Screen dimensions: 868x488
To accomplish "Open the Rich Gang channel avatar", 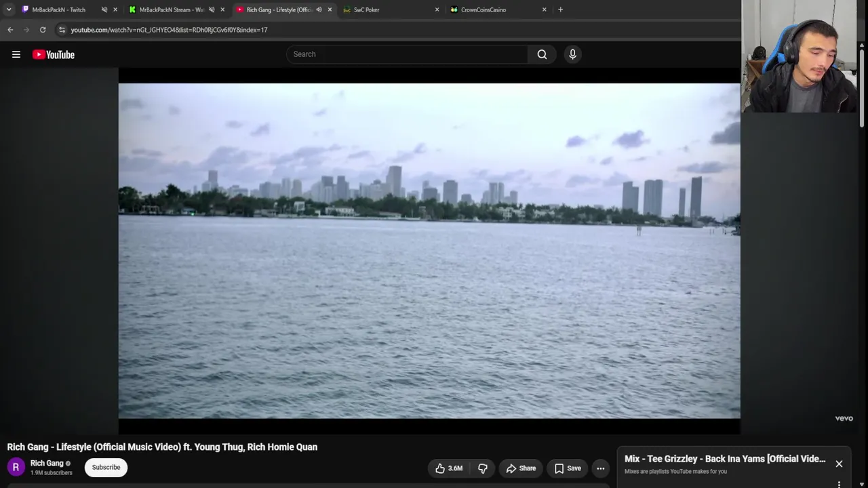I will tap(16, 467).
